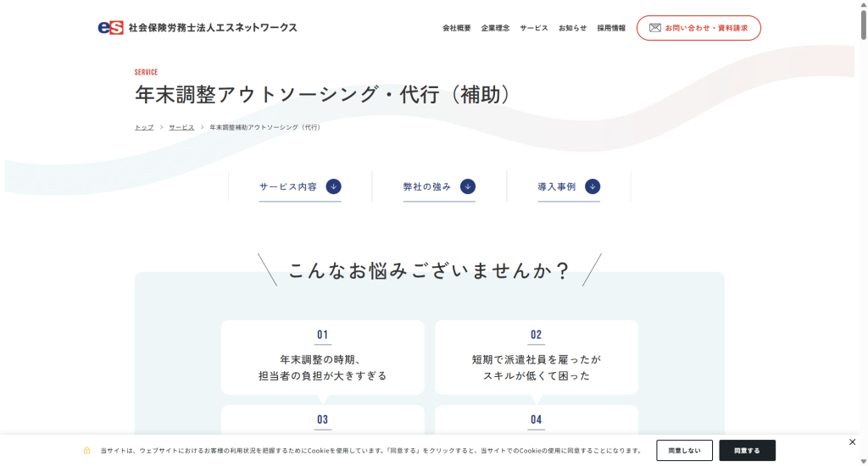Jump to 導入事例 section
868x466 pixels.
coord(569,187)
